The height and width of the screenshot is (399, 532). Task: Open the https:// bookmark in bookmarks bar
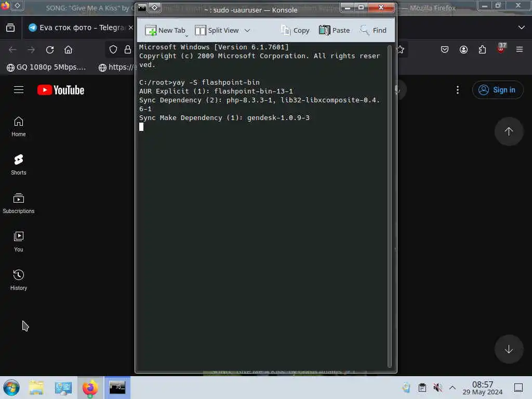(x=116, y=67)
